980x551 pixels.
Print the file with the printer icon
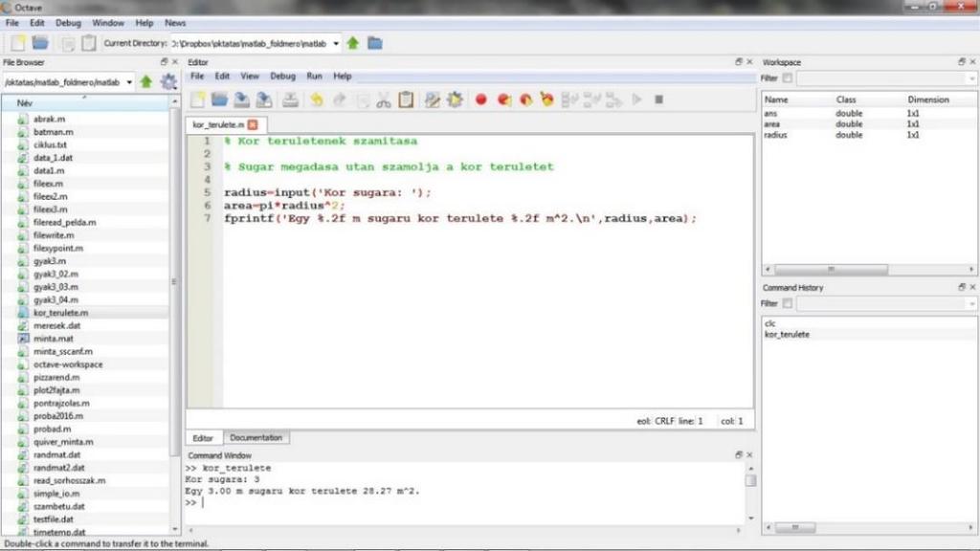tap(290, 99)
